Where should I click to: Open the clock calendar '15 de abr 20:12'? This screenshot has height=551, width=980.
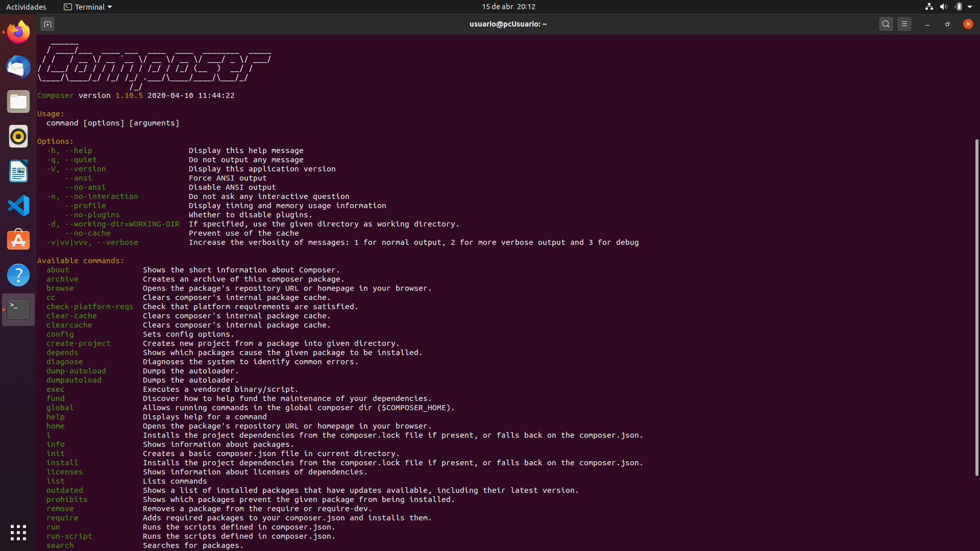[508, 7]
